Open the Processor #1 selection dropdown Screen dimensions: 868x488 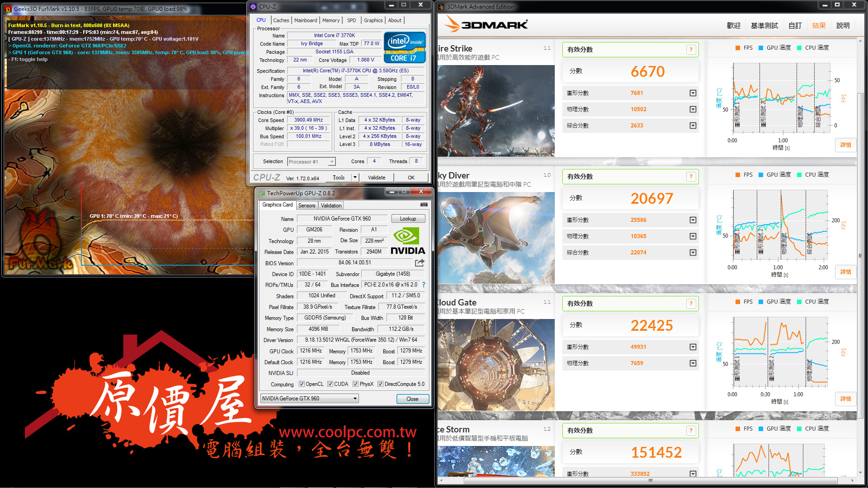311,162
